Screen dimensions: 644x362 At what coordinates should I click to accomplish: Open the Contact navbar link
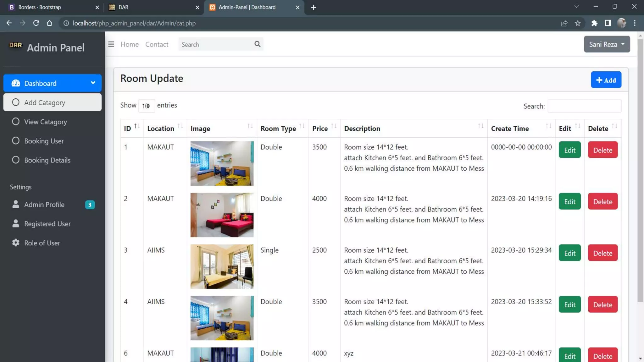tap(157, 44)
